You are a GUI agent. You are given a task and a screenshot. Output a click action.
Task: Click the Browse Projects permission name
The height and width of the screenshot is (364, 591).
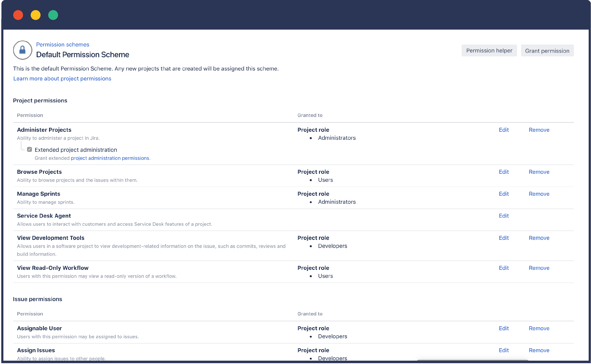39,172
